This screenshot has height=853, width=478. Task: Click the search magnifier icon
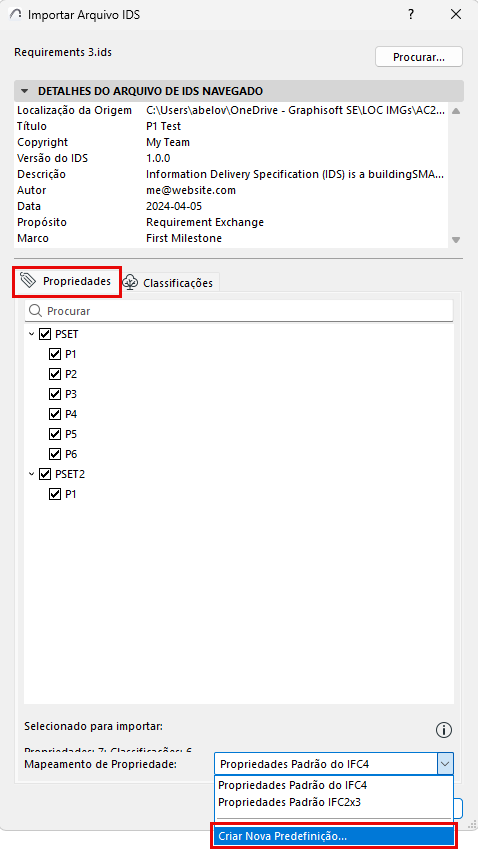(x=35, y=311)
